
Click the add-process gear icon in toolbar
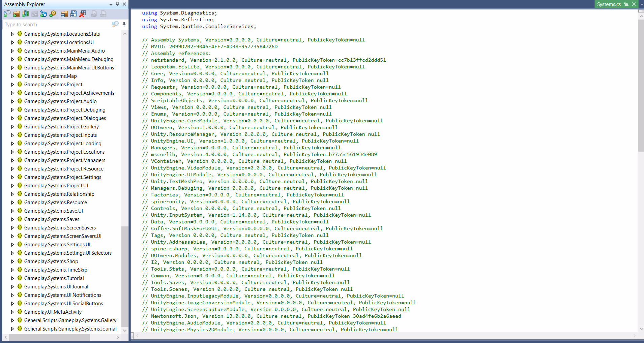point(53,14)
